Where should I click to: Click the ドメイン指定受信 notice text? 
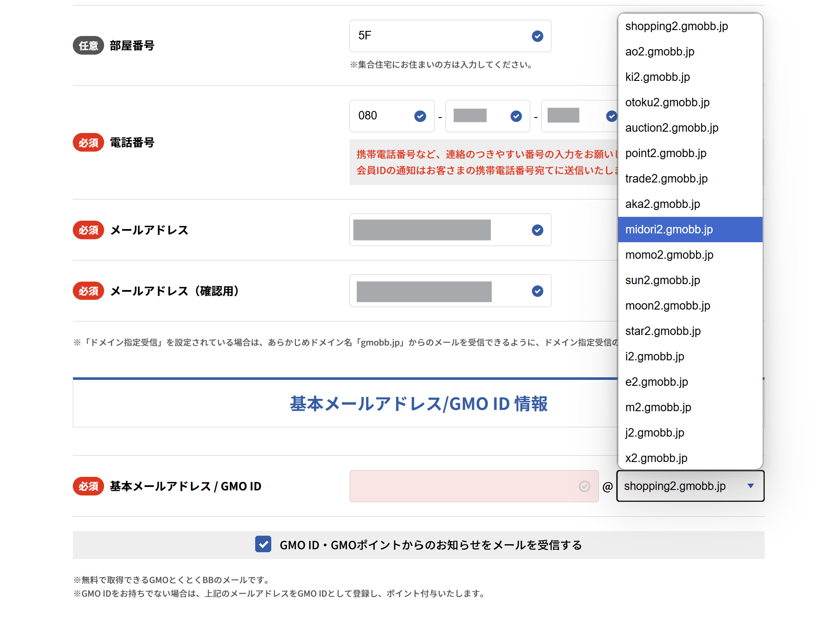pyautogui.click(x=346, y=342)
